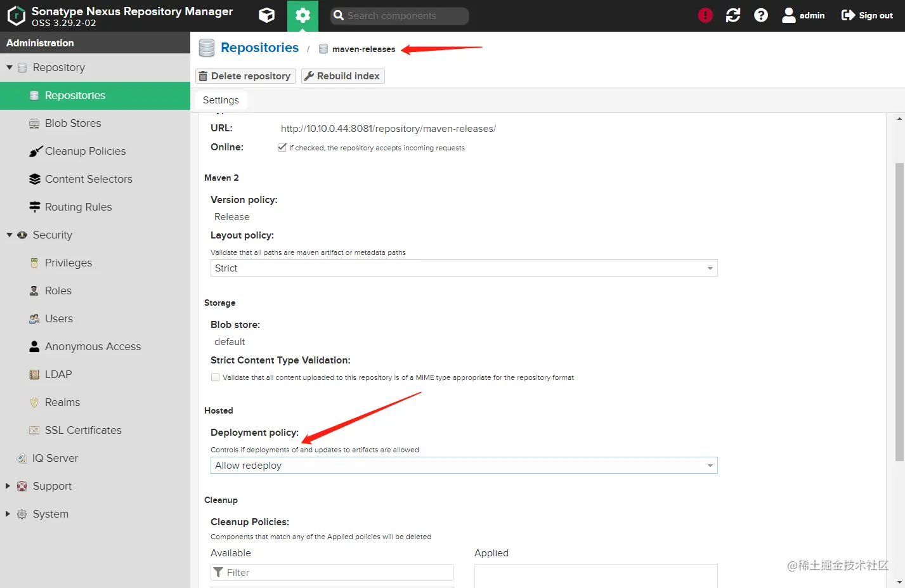905x588 pixels.
Task: Open Anonymous Access in the sidebar
Action: coord(95,346)
